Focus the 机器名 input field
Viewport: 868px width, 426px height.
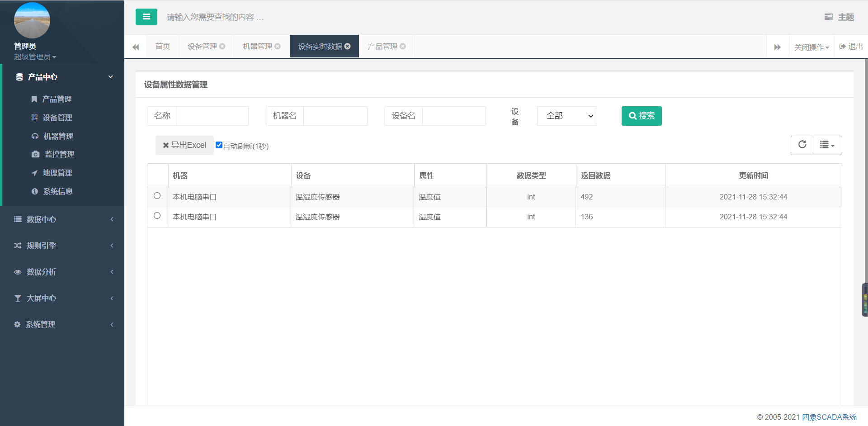click(335, 116)
